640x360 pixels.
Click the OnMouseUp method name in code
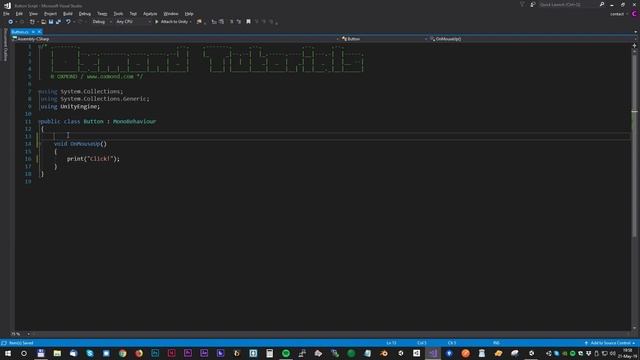click(x=85, y=144)
